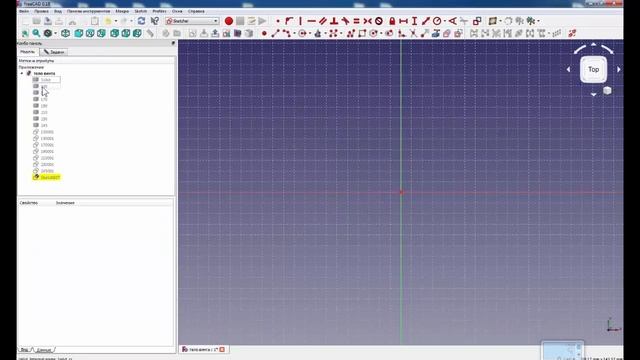This screenshot has height=360, width=640.
Task: Select the perpendicular constraint icon
Action: pyautogui.click(x=334, y=21)
